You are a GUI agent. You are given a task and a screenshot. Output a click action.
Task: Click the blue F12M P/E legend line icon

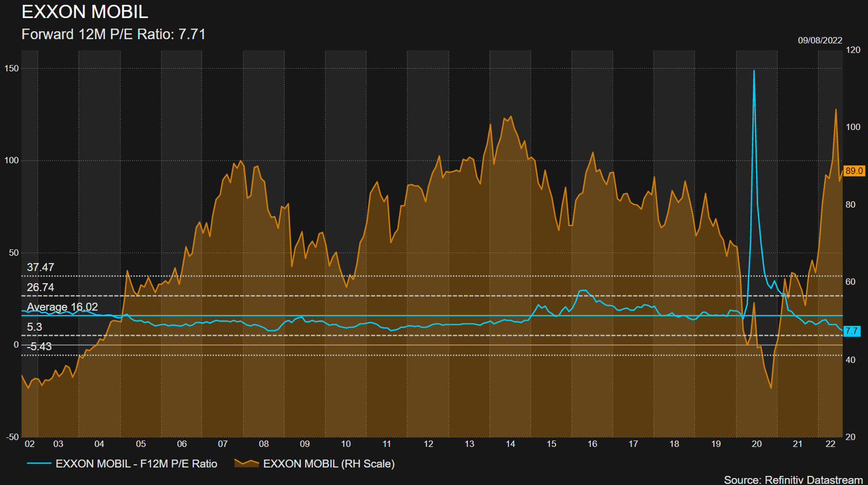[39, 464]
